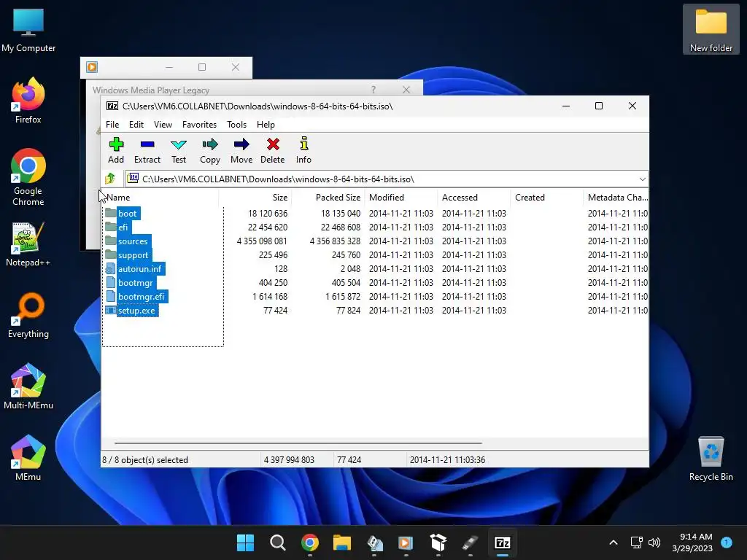Click the Extract toolbar icon
Image resolution: width=747 pixels, height=560 pixels.
tap(147, 150)
